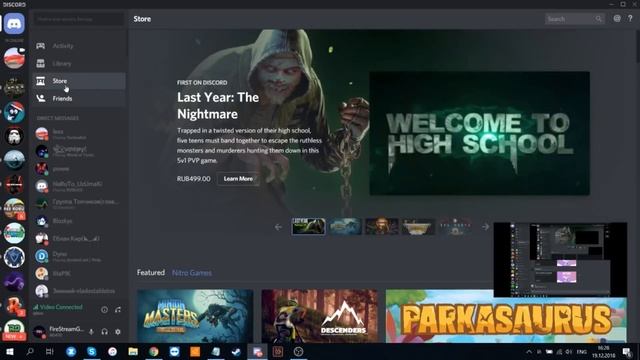Click the connection info icon beside Video Connected

[104, 310]
